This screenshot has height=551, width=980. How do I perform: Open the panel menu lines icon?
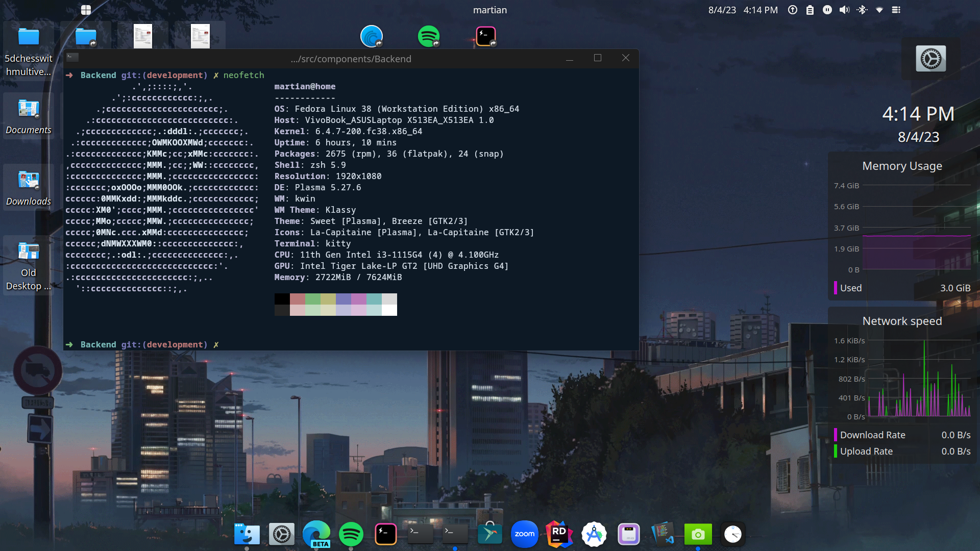(896, 10)
